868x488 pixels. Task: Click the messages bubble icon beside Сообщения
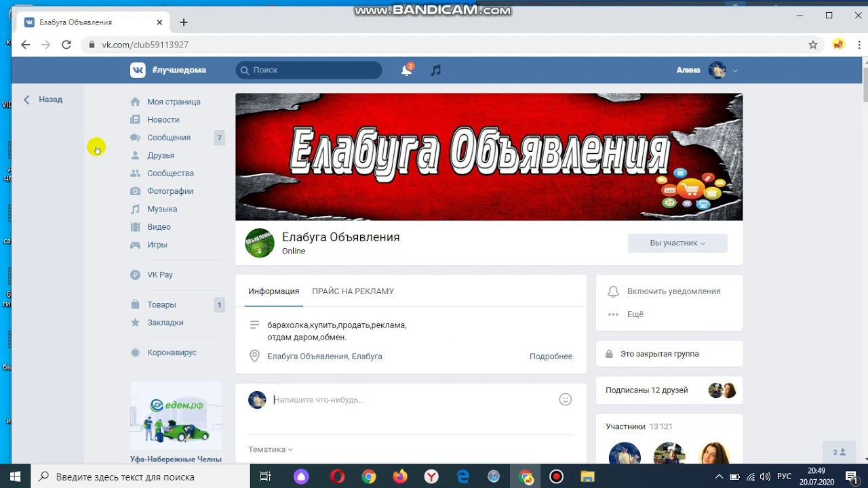point(135,138)
